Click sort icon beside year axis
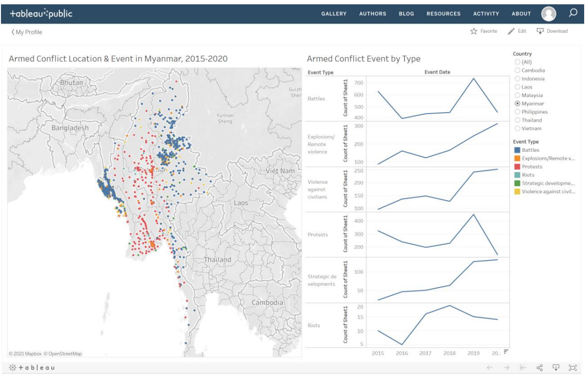The width and height of the screenshot is (588, 380). tap(506, 352)
